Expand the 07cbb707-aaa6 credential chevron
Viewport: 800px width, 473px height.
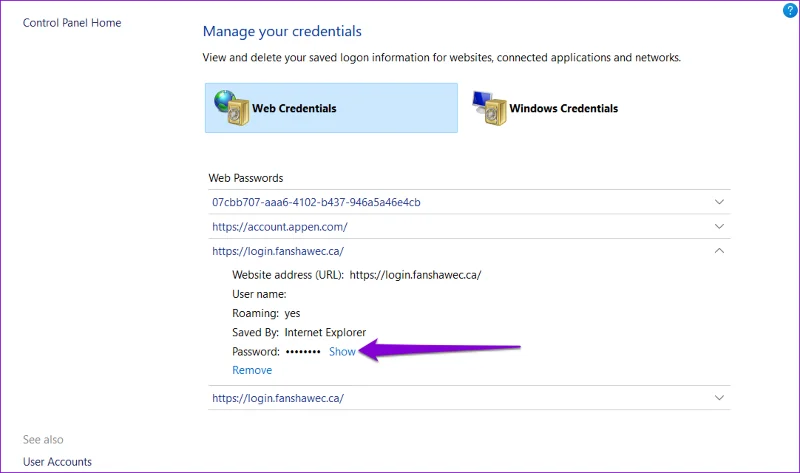pyautogui.click(x=719, y=202)
